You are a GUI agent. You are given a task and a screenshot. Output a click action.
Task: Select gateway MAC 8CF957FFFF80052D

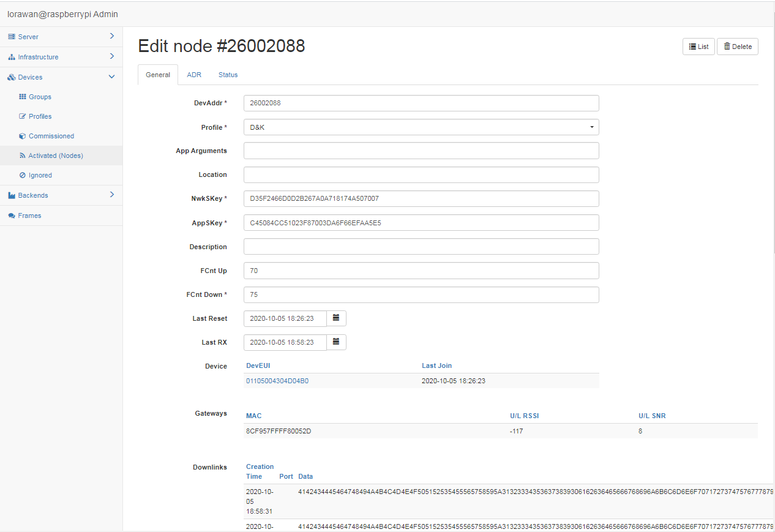(x=279, y=431)
